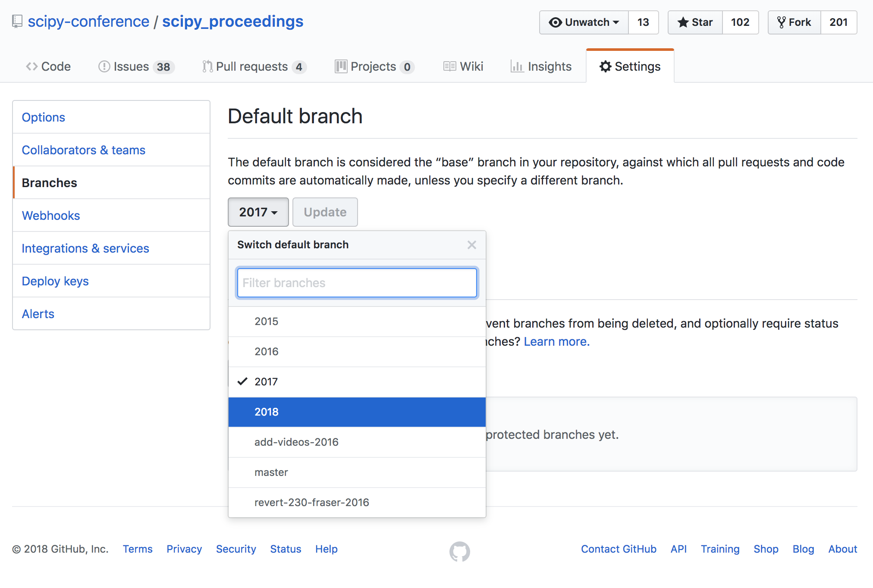873x588 pixels.
Task: Select the add-videos-2016 branch
Action: pyautogui.click(x=357, y=442)
